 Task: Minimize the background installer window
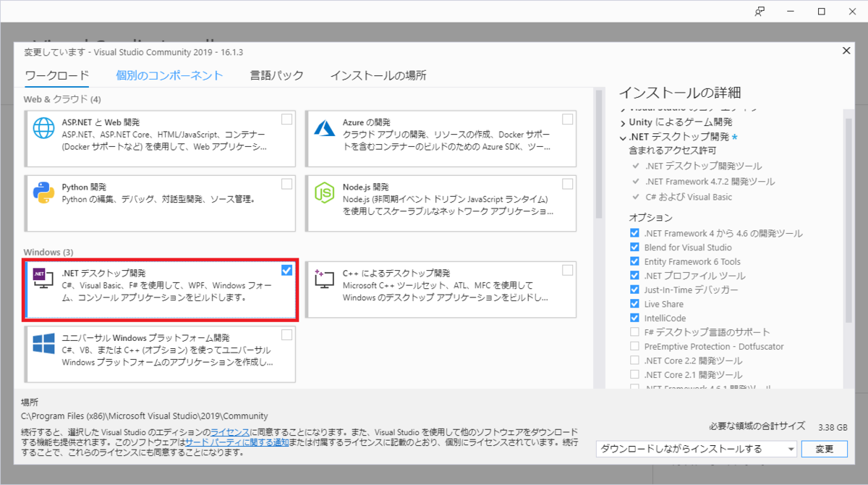(791, 12)
